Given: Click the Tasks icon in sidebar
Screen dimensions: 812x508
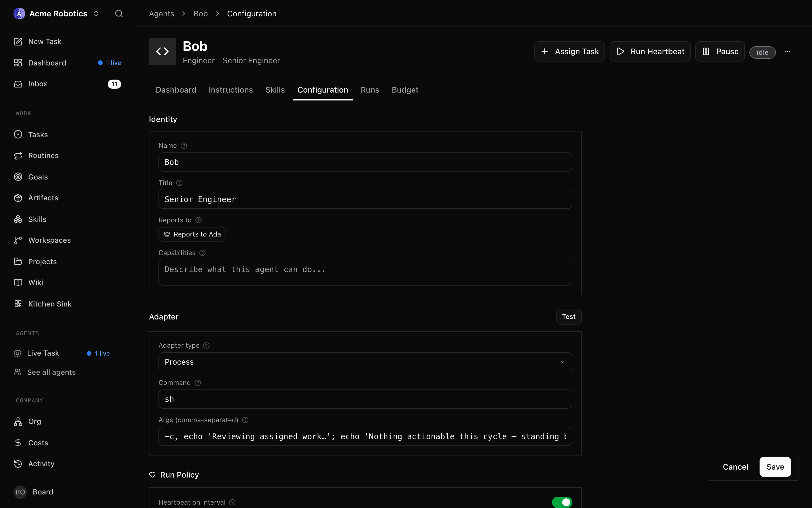Looking at the screenshot, I should pos(18,134).
